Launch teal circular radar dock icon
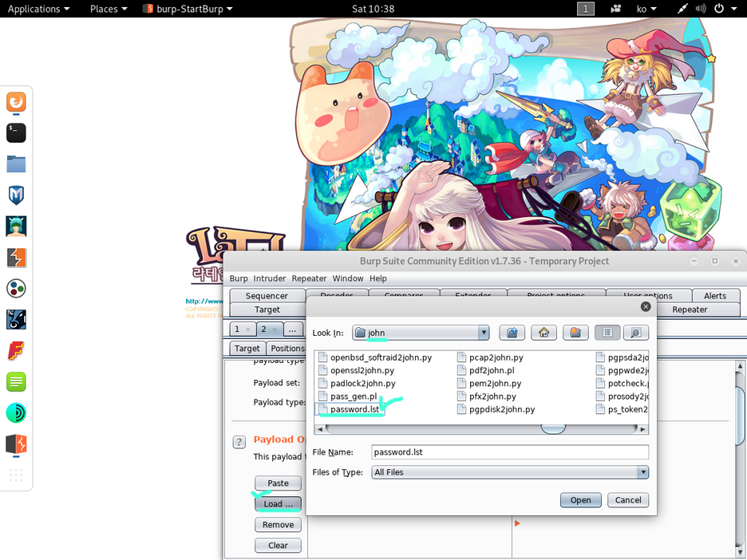Viewport: 747px width, 560px height. pyautogui.click(x=16, y=413)
